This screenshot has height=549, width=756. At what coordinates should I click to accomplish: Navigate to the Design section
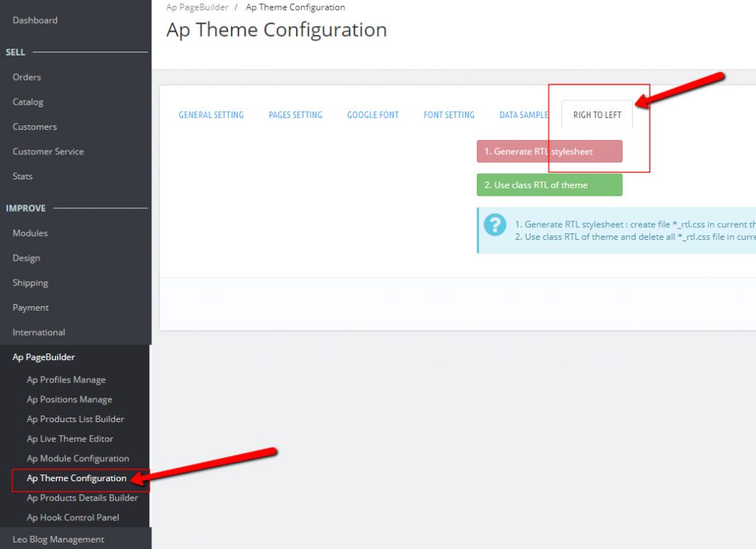[x=27, y=258]
